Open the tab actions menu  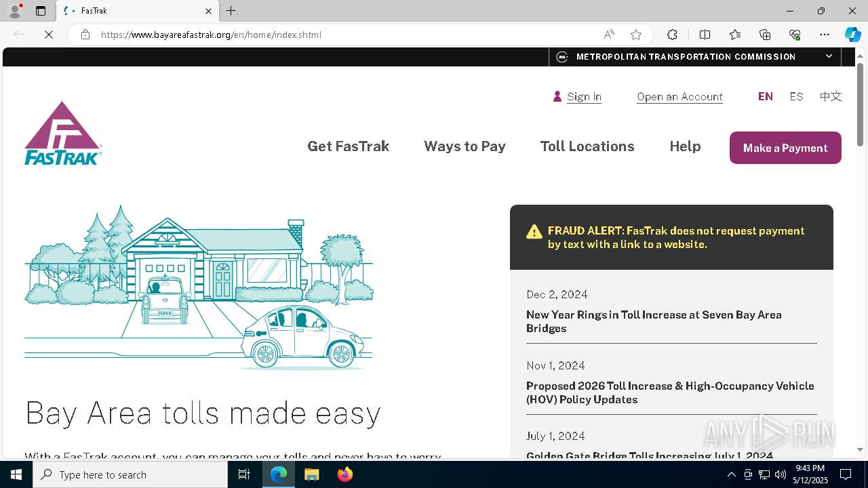tap(41, 11)
